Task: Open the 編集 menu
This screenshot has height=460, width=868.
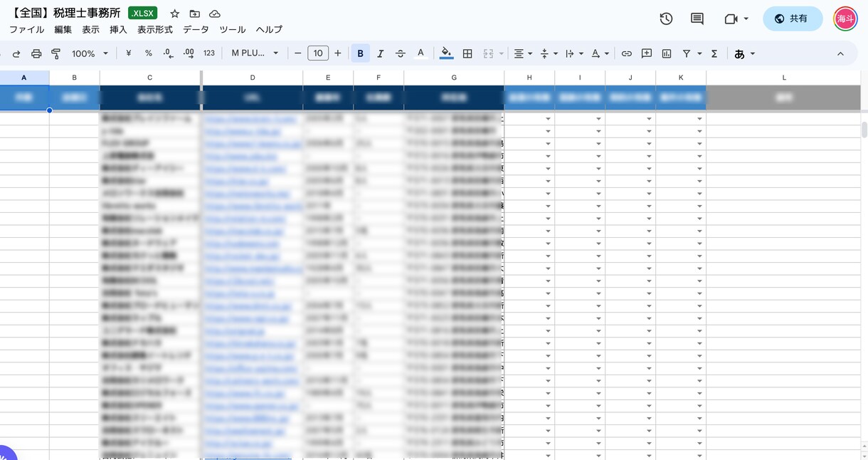Action: (x=63, y=30)
